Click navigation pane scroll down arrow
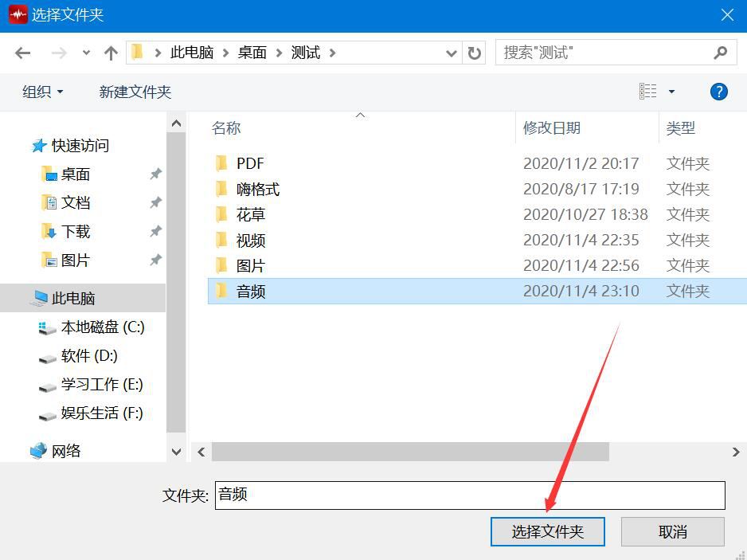 tap(176, 452)
